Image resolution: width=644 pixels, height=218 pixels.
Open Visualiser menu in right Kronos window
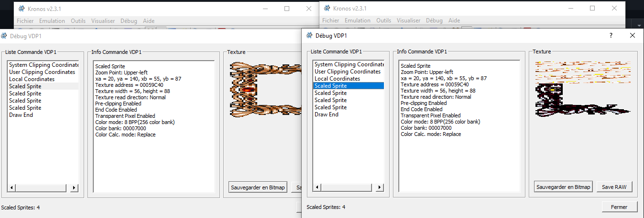pos(409,21)
